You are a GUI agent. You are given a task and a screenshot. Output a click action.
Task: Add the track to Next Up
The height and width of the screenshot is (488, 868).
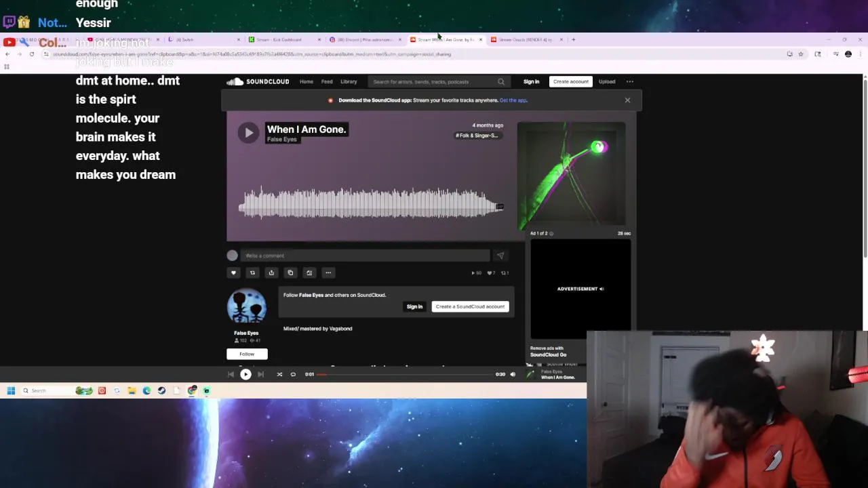point(309,272)
